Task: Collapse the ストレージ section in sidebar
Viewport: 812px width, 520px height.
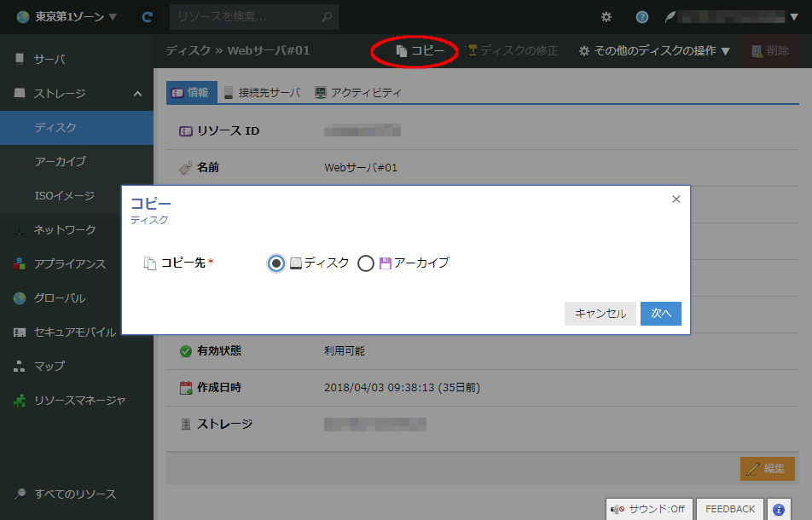Action: coord(138,94)
